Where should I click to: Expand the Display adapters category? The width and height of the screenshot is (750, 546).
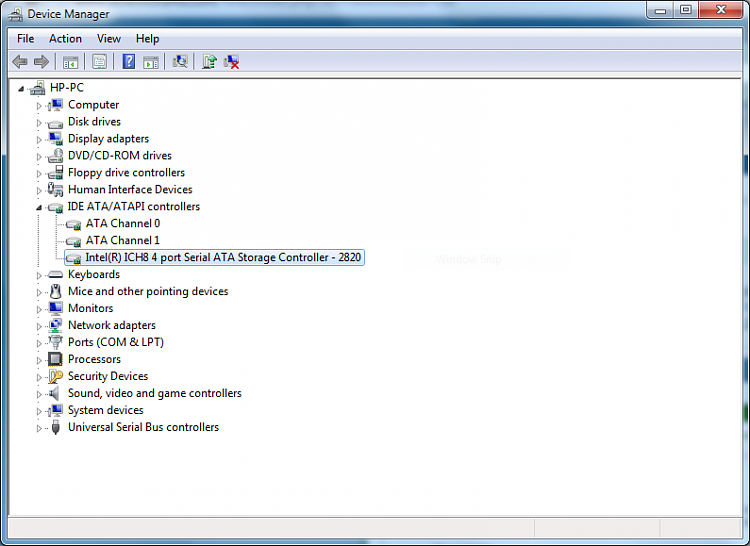click(39, 140)
